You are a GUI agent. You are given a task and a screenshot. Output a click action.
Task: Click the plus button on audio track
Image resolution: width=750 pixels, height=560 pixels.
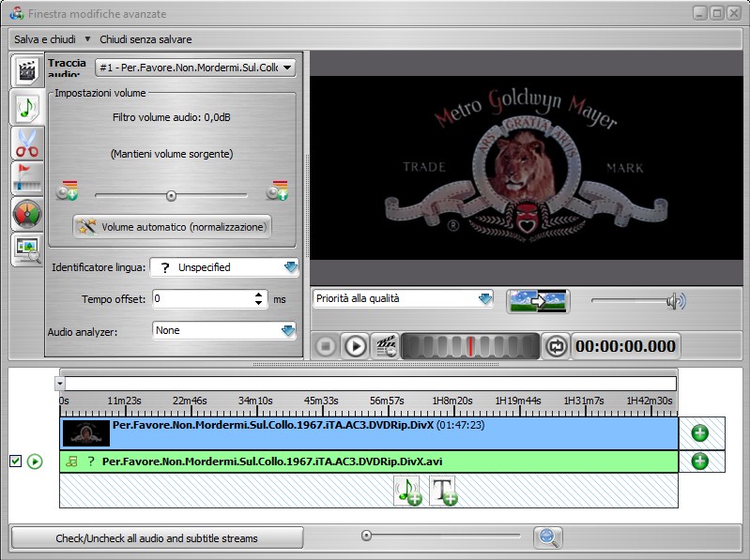pos(700,462)
